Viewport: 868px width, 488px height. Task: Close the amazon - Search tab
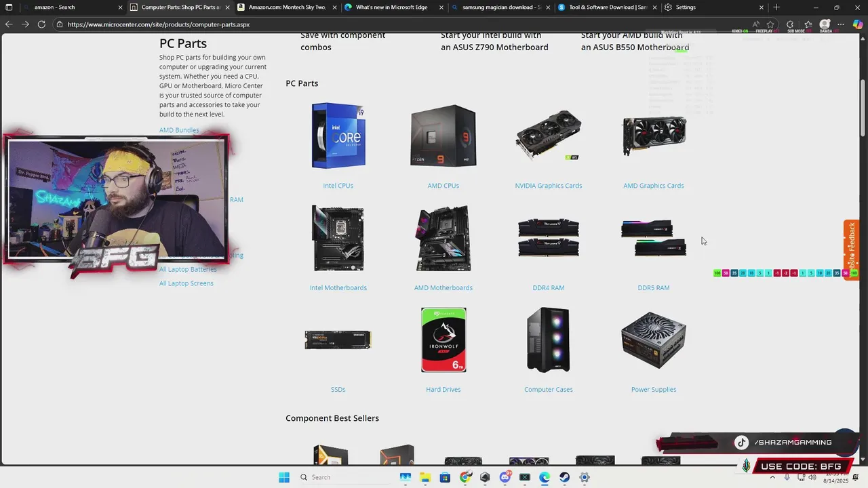pyautogui.click(x=121, y=7)
